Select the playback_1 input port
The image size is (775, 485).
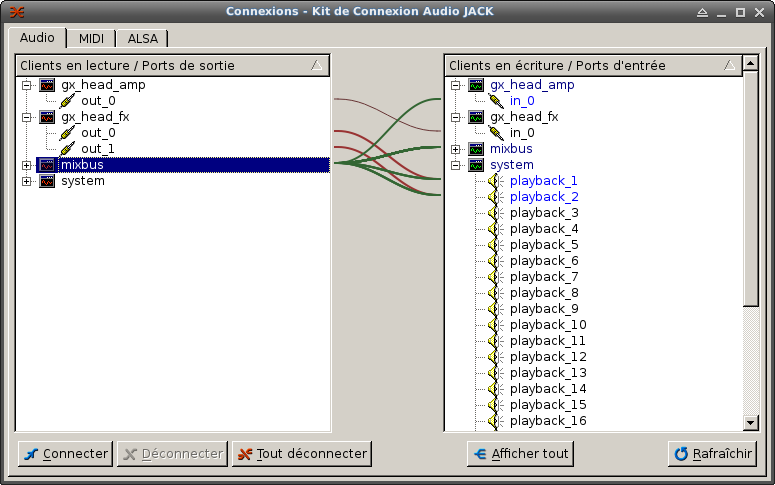pos(544,181)
